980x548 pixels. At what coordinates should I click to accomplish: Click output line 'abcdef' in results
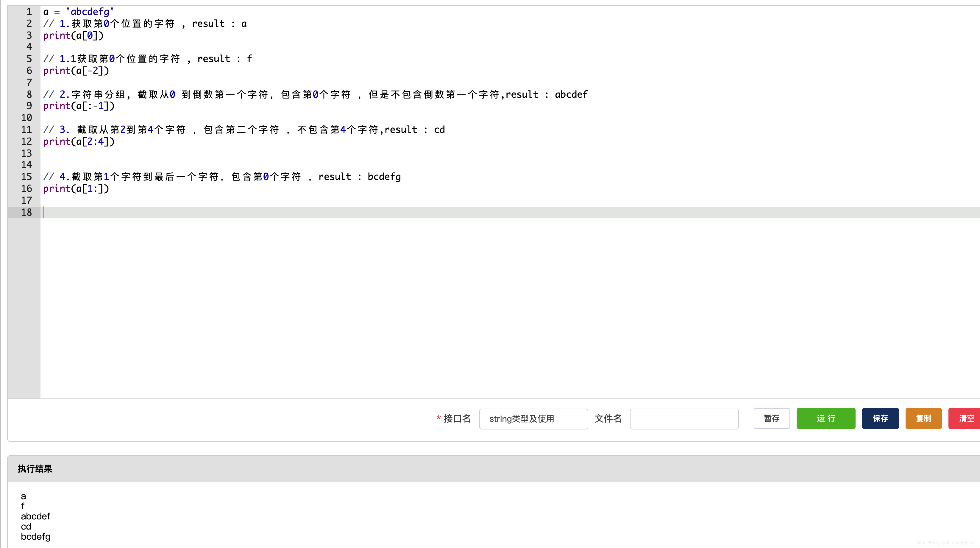click(35, 516)
